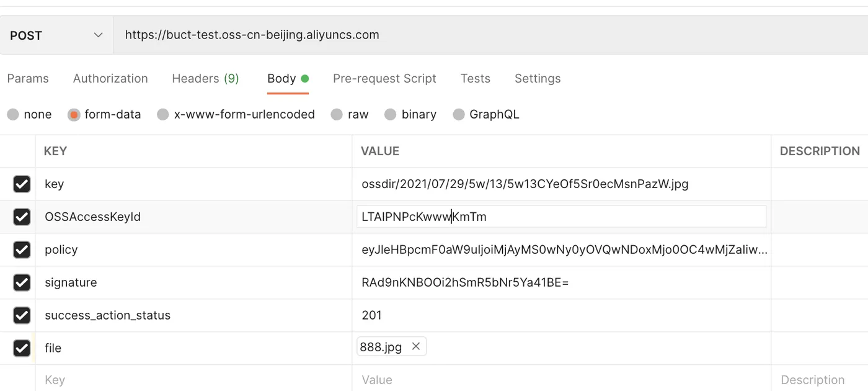Pick the binary body option
Image resolution: width=868 pixels, height=391 pixels.
tap(391, 115)
